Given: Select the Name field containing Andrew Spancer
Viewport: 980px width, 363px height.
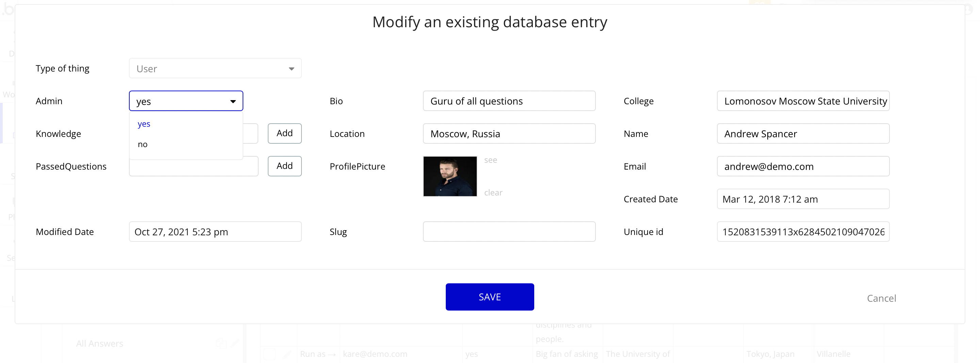Looking at the screenshot, I should (x=803, y=134).
